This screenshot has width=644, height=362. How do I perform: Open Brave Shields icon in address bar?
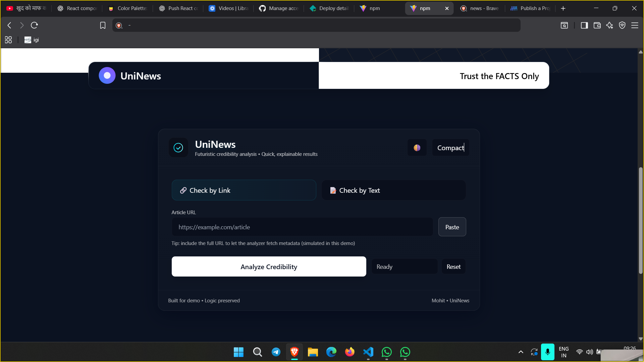pyautogui.click(x=119, y=25)
